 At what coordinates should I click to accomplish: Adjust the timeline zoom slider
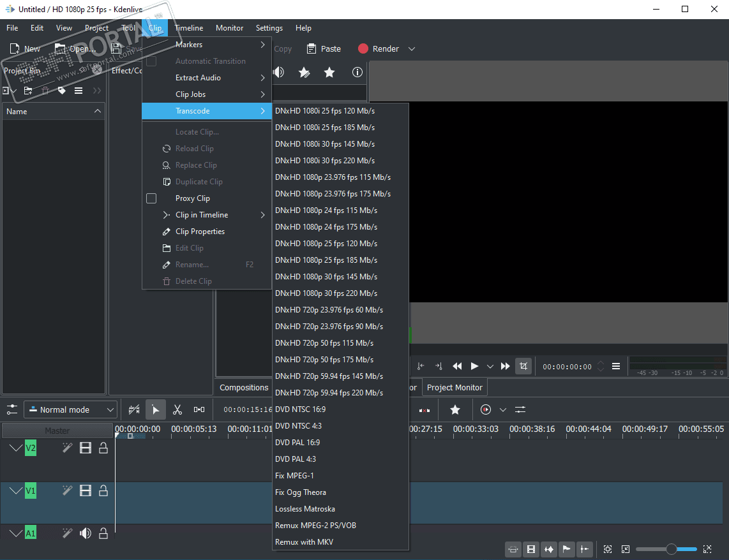[666, 549]
